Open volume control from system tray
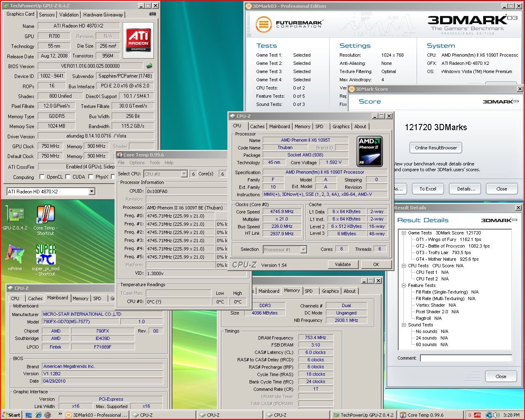This screenshot has width=525, height=420. click(495, 415)
